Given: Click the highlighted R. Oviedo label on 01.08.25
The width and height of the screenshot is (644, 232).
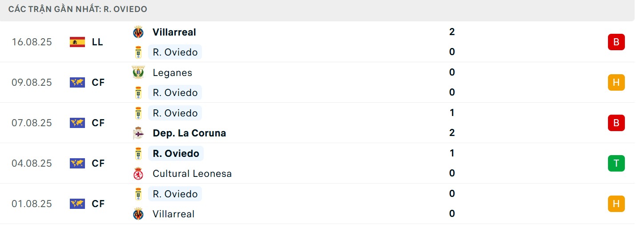Looking at the screenshot, I should (175, 194).
